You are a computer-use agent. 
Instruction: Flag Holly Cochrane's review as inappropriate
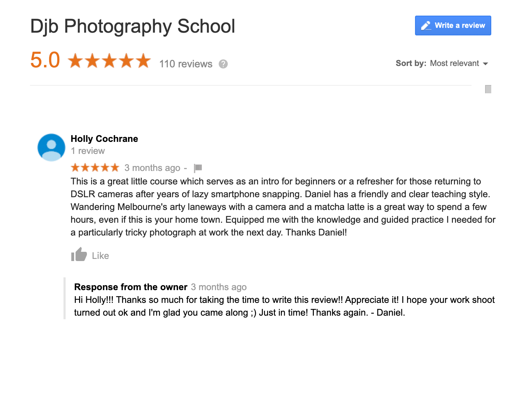[x=198, y=168]
